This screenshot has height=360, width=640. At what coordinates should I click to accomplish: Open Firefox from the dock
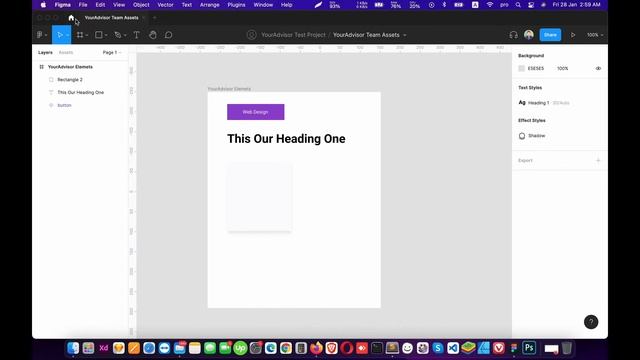[x=316, y=348]
